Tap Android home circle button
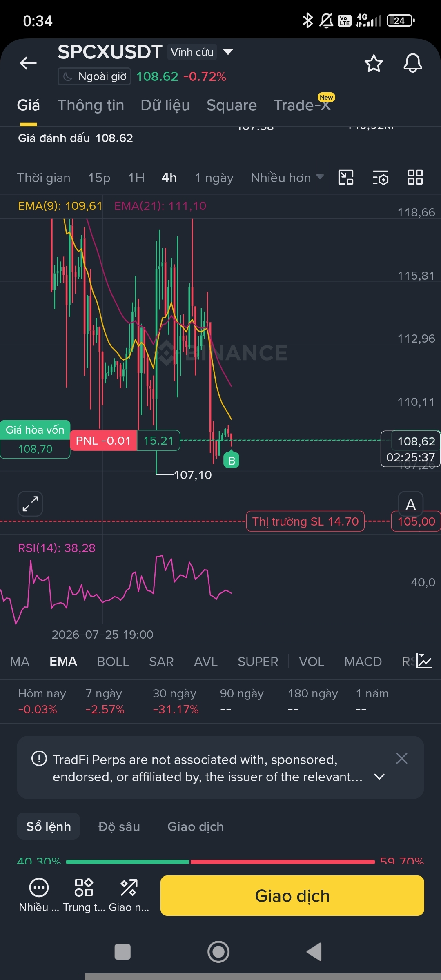441x980 pixels. [218, 952]
